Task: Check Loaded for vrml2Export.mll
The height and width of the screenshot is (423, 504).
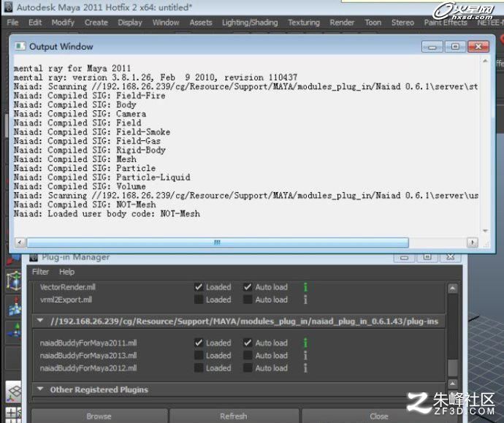Action: [x=199, y=300]
